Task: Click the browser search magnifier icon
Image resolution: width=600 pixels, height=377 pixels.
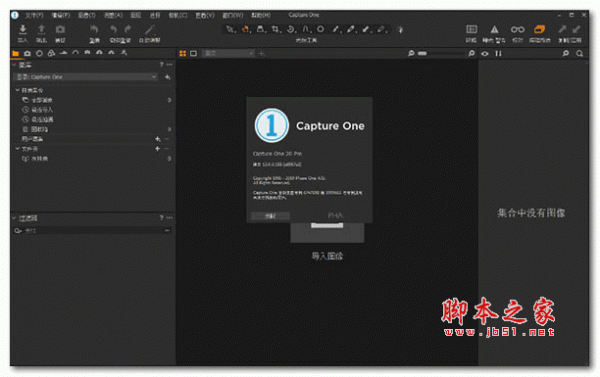Action: (579, 54)
